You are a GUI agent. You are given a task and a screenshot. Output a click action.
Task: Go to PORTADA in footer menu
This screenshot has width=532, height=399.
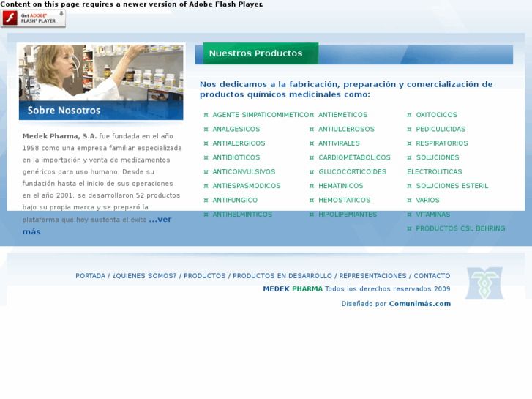tap(90, 276)
